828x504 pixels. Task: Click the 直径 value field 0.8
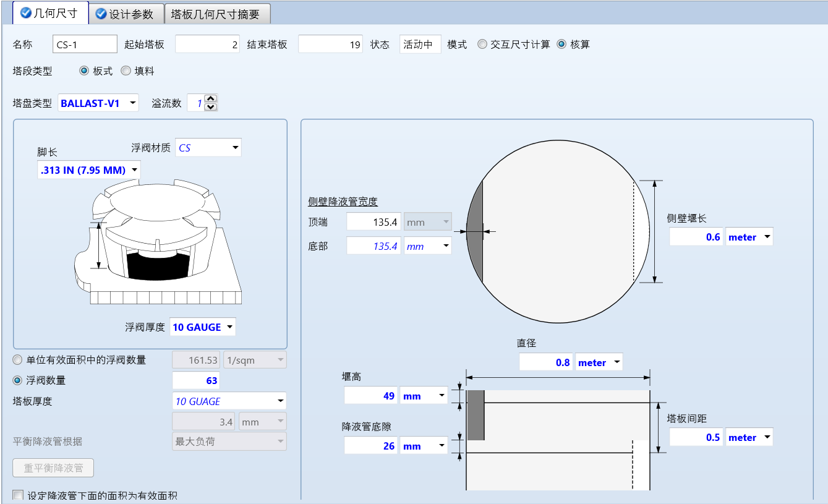click(x=546, y=362)
